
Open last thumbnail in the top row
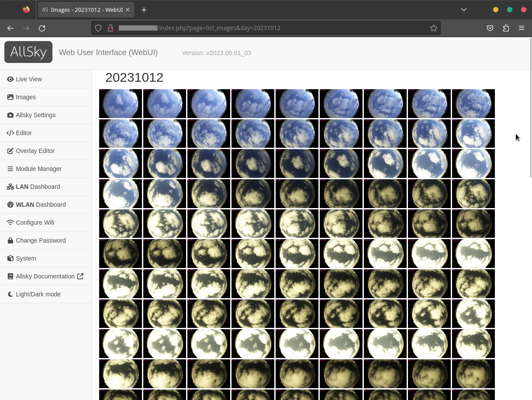473,104
